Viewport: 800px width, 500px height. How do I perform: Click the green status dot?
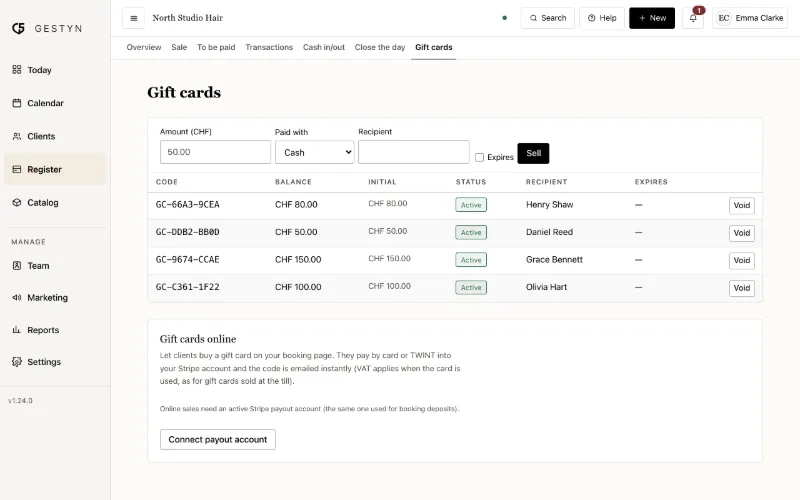[505, 18]
